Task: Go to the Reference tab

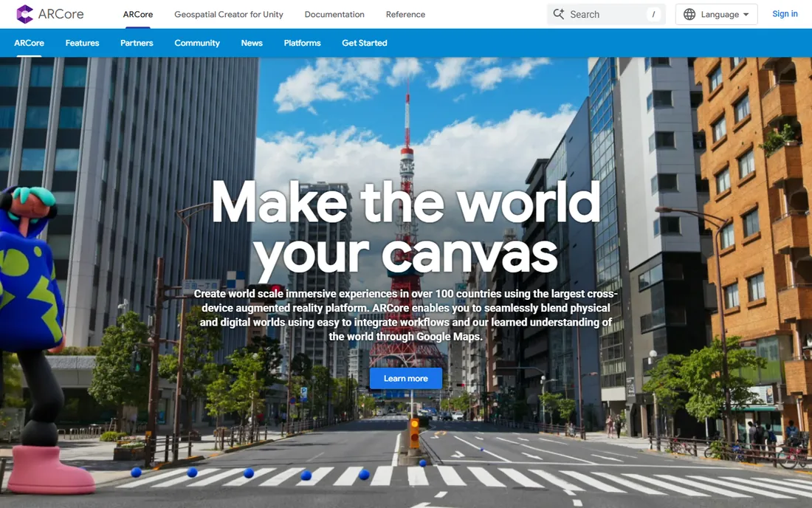Action: click(x=405, y=15)
